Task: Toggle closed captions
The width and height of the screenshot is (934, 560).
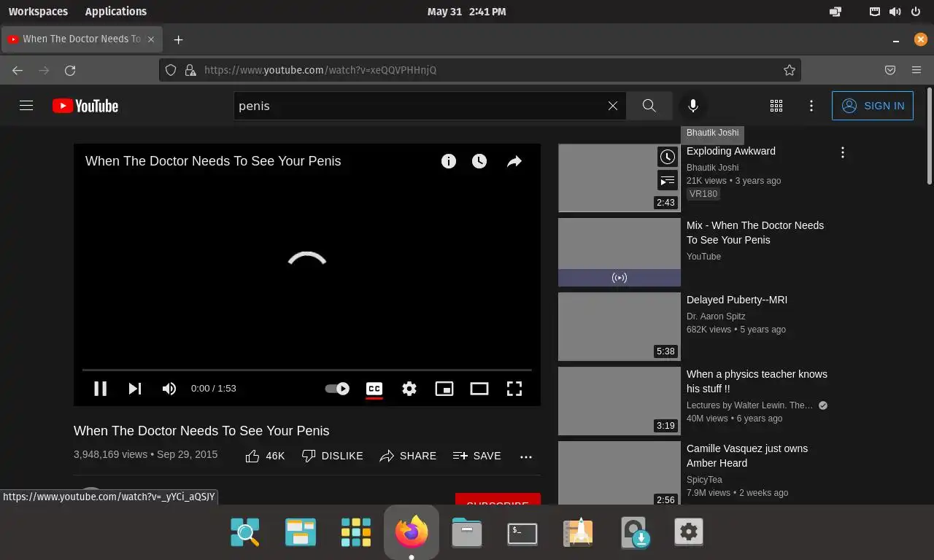Action: 374,389
